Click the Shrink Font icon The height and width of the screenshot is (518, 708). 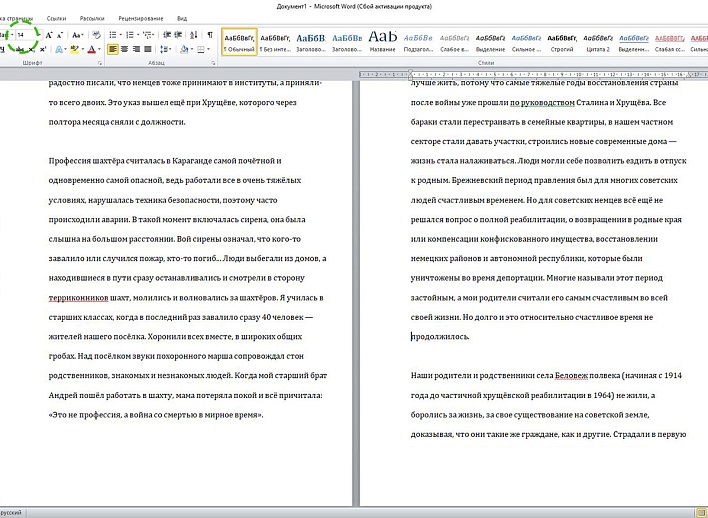pyautogui.click(x=60, y=35)
